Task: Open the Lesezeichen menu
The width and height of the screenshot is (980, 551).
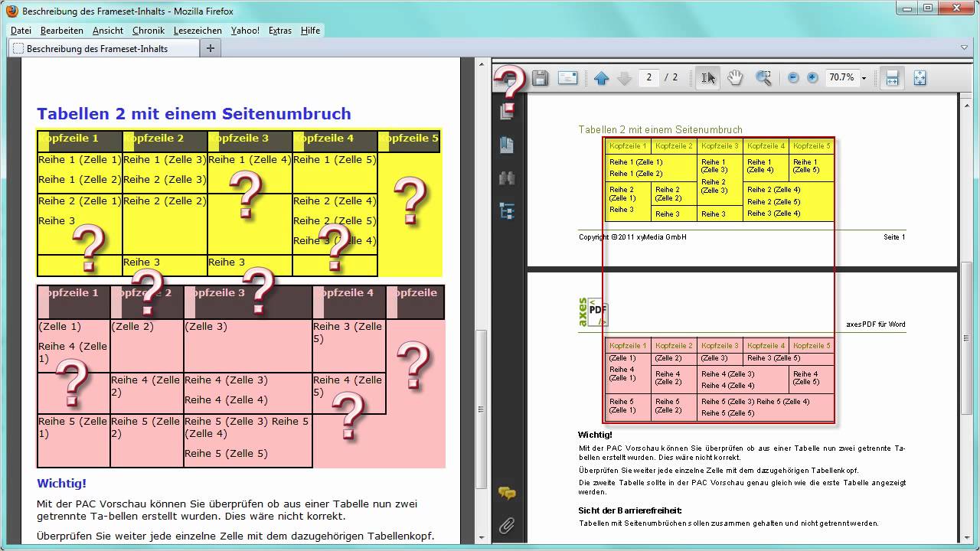Action: pos(198,31)
